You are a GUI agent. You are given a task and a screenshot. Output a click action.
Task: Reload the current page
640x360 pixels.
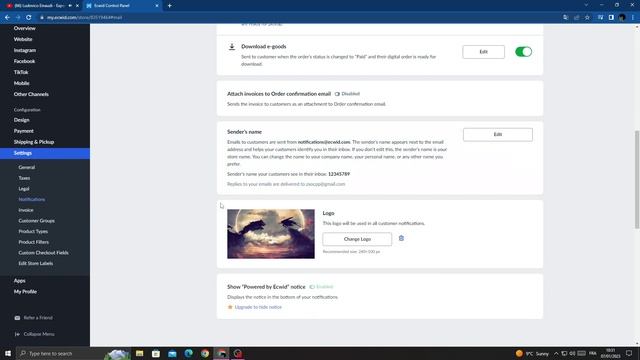tap(29, 18)
